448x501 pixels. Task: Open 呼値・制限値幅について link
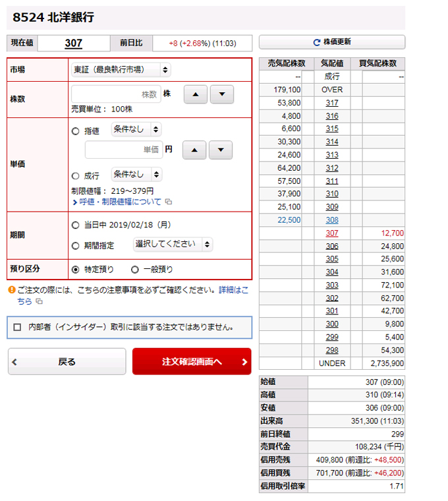pos(120,202)
